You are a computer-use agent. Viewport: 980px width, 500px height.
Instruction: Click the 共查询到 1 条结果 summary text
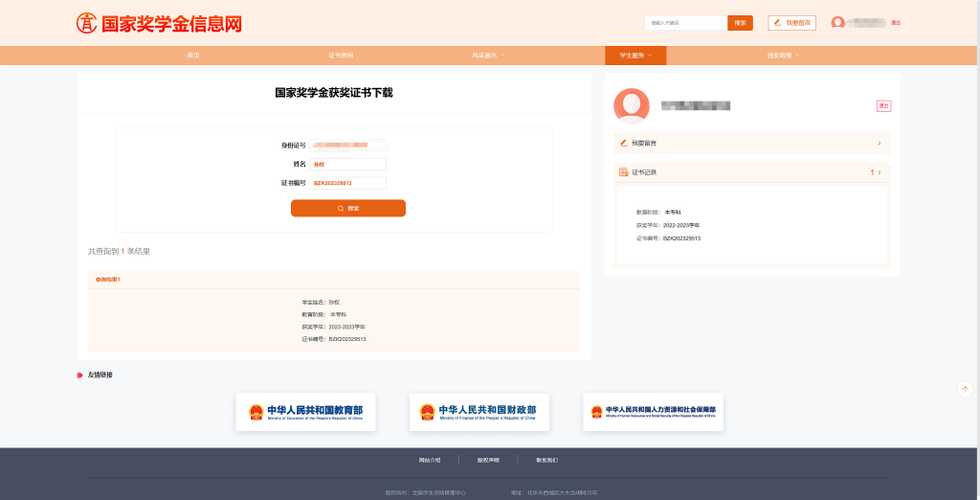pos(119,251)
